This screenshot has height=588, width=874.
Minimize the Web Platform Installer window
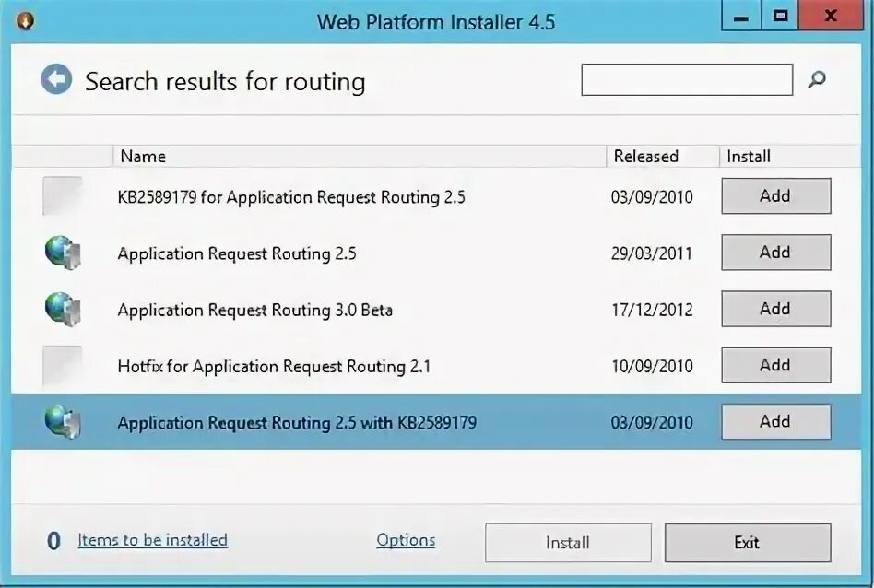pos(741,17)
